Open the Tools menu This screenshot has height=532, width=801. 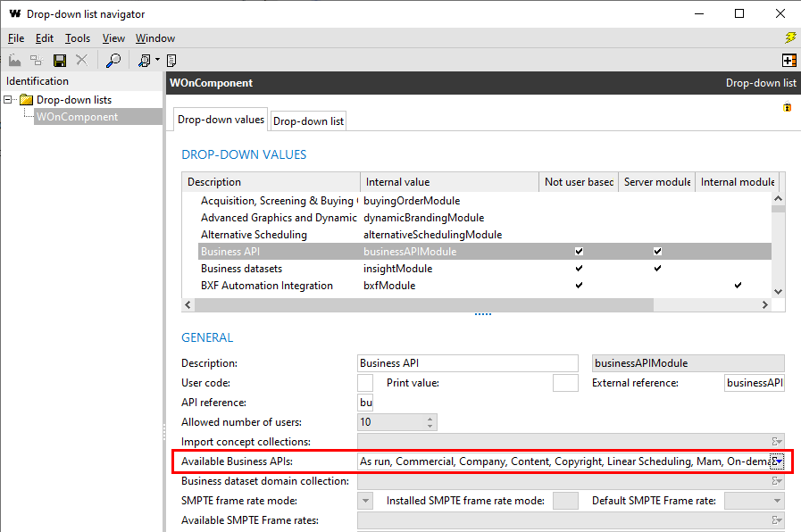[x=78, y=38]
